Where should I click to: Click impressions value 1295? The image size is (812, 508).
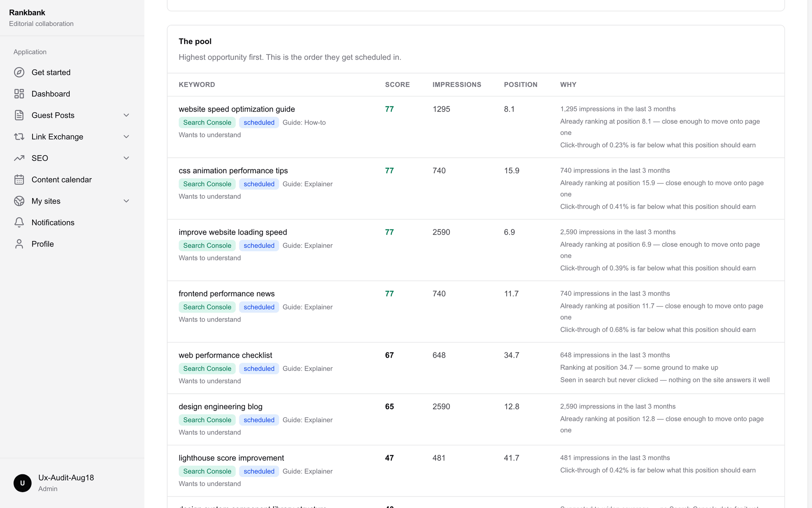click(x=441, y=109)
